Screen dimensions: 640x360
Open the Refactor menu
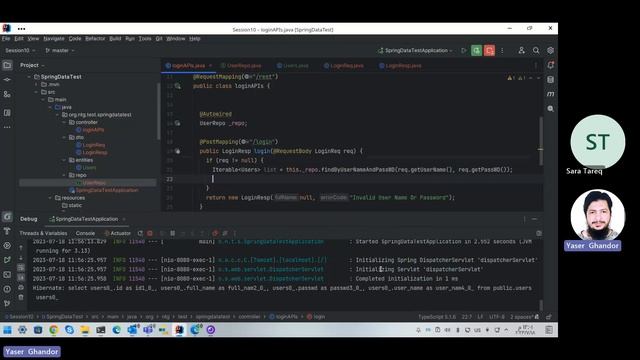[x=95, y=38]
